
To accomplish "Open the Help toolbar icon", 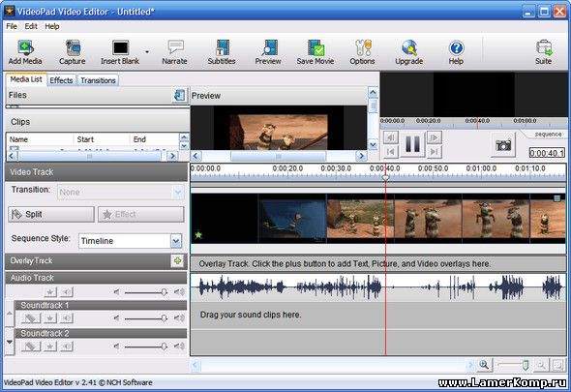I will [456, 52].
